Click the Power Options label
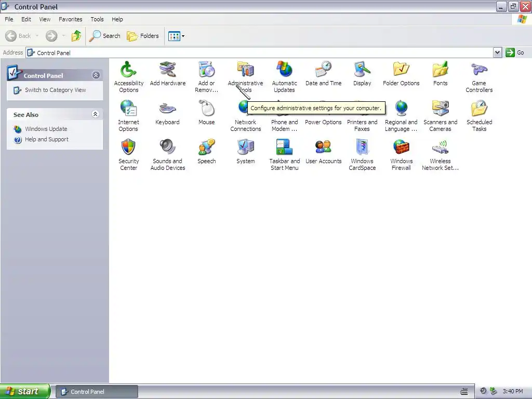 pos(323,122)
